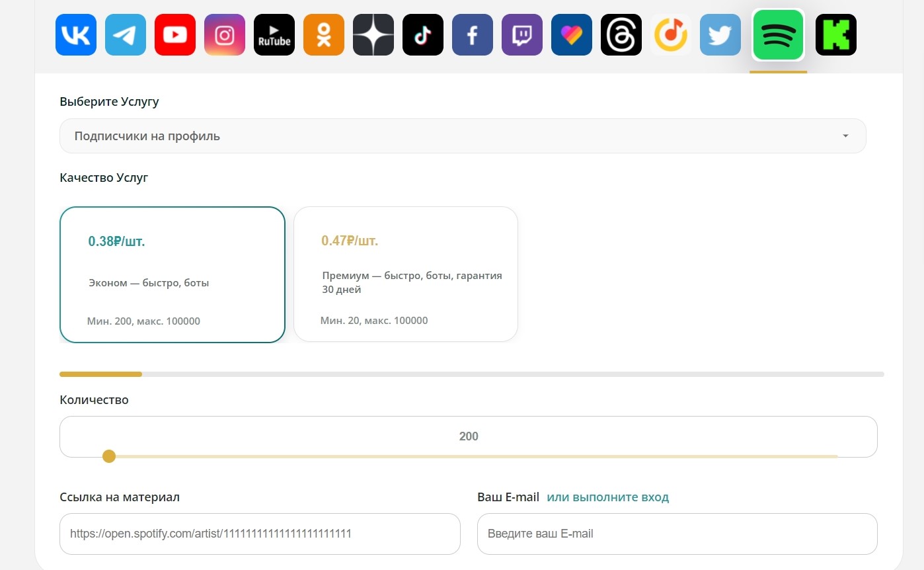Select the dark four-point star Dzen icon
This screenshot has height=570, width=924.
pos(373,35)
